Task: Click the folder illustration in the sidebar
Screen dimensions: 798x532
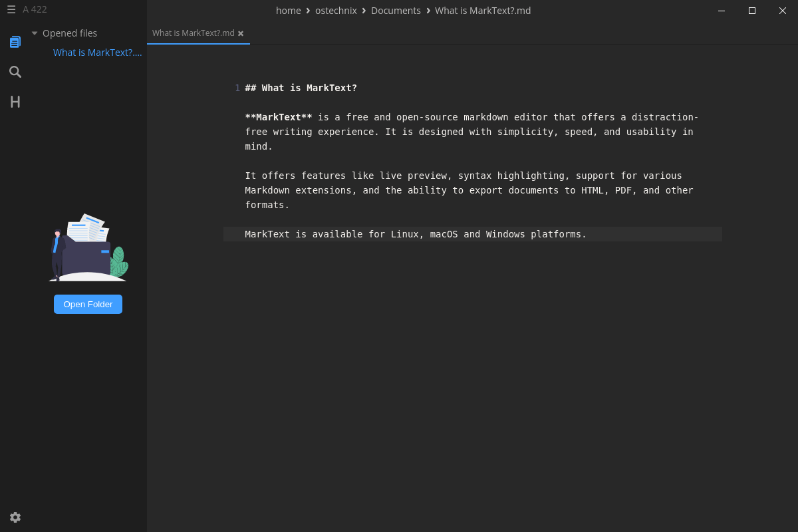Action: pyautogui.click(x=88, y=248)
